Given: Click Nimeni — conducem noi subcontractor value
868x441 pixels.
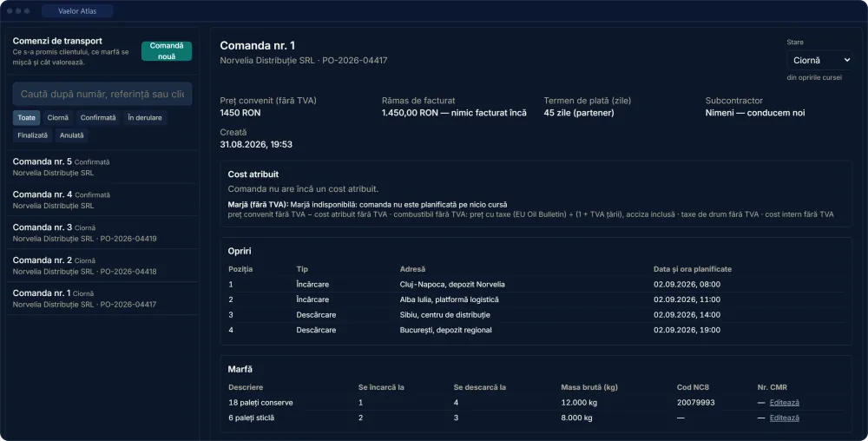Looking at the screenshot, I should 755,113.
